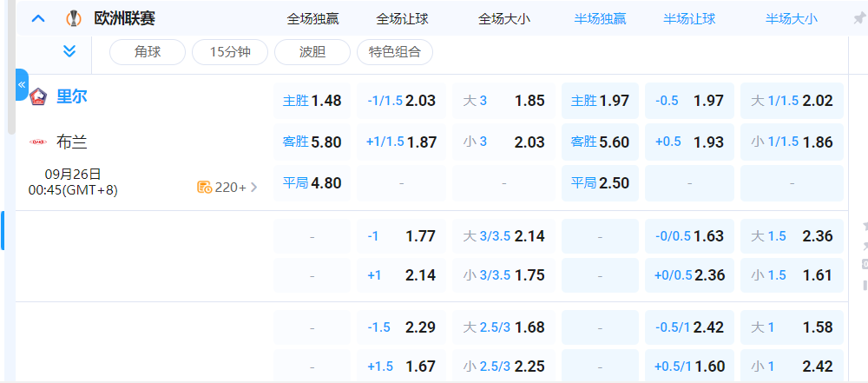Expand the double-chevron market filter arrow
Image resolution: width=868 pixels, height=383 pixels.
click(70, 51)
